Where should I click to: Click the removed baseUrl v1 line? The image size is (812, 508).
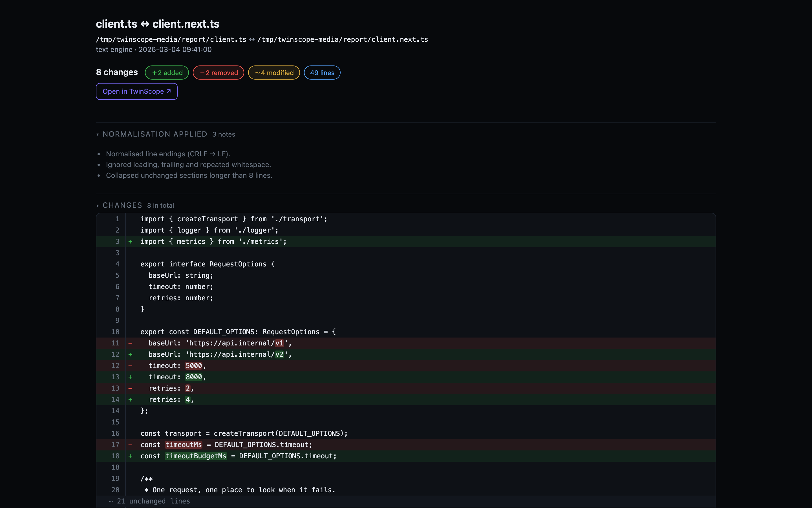[x=406, y=343]
